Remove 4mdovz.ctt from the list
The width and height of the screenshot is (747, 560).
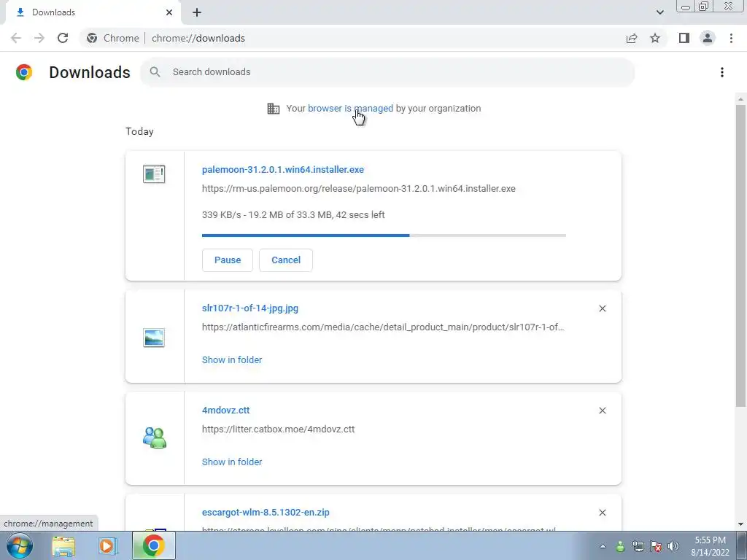pos(602,411)
